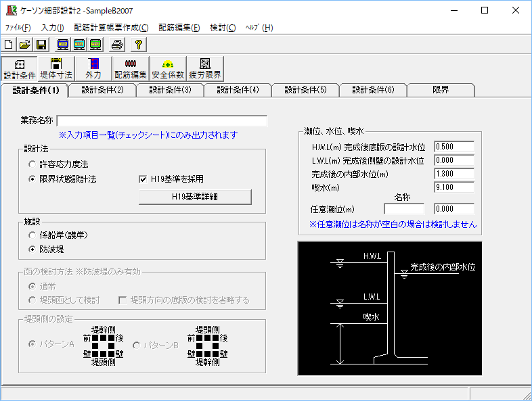Switch to 設計条件(3) tab
The width and height of the screenshot is (532, 401).
click(x=171, y=90)
